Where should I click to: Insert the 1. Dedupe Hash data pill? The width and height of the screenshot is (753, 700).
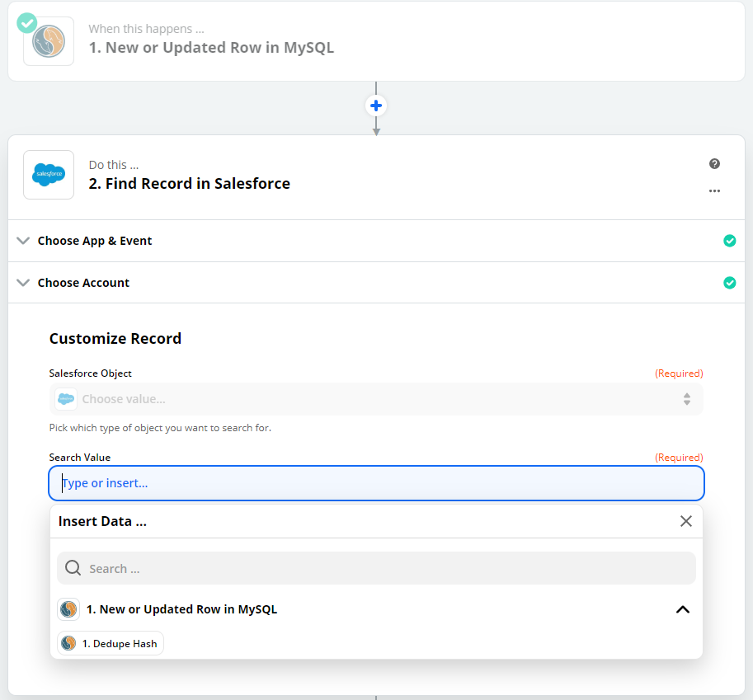(111, 643)
